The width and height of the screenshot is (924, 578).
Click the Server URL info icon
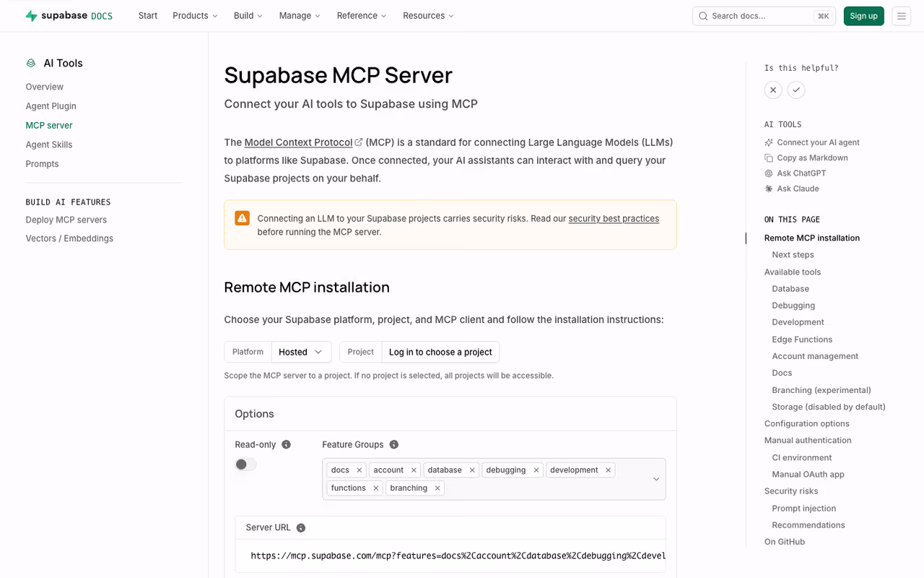(301, 528)
